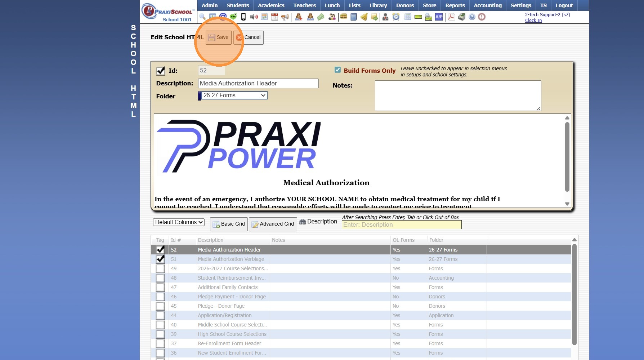Expand the Default Columns dropdown
This screenshot has height=360, width=644.
(x=179, y=222)
